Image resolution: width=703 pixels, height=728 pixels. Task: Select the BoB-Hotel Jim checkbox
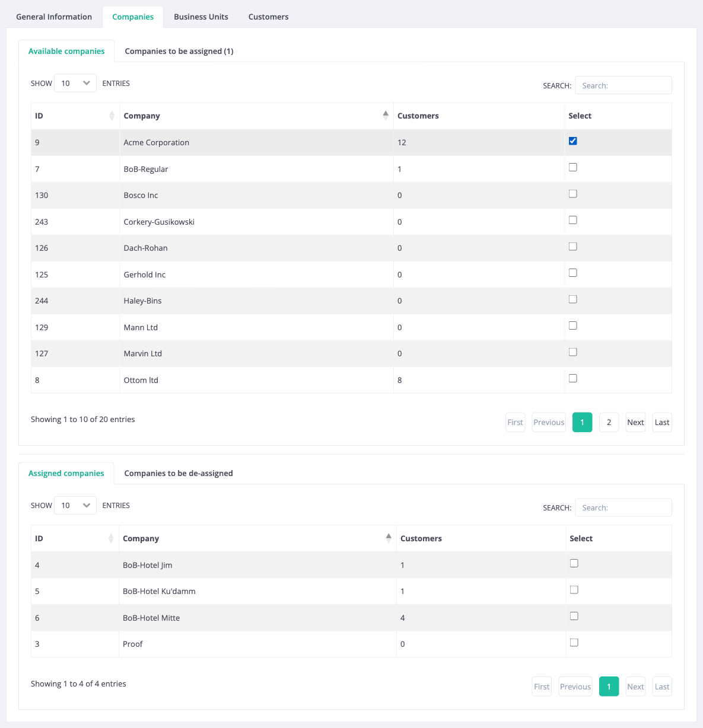574,563
